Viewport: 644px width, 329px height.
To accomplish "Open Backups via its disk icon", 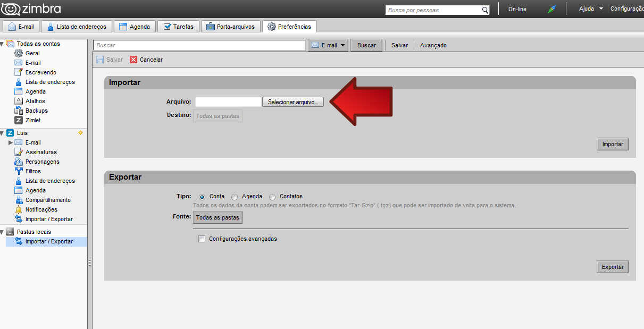I will click(19, 111).
